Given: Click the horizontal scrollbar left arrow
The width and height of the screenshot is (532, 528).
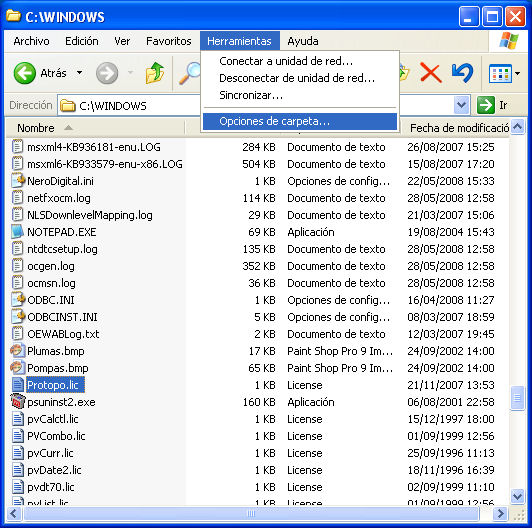Looking at the screenshot, I should pos(14,513).
